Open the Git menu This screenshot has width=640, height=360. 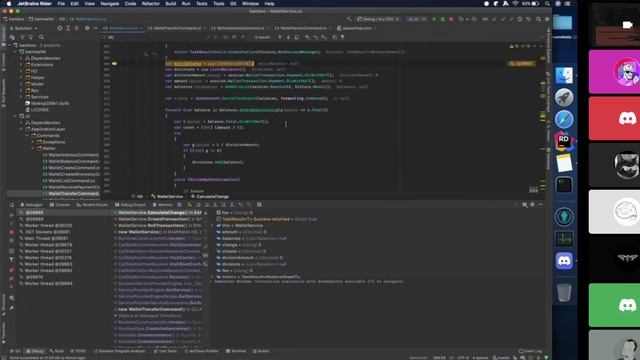233,4
